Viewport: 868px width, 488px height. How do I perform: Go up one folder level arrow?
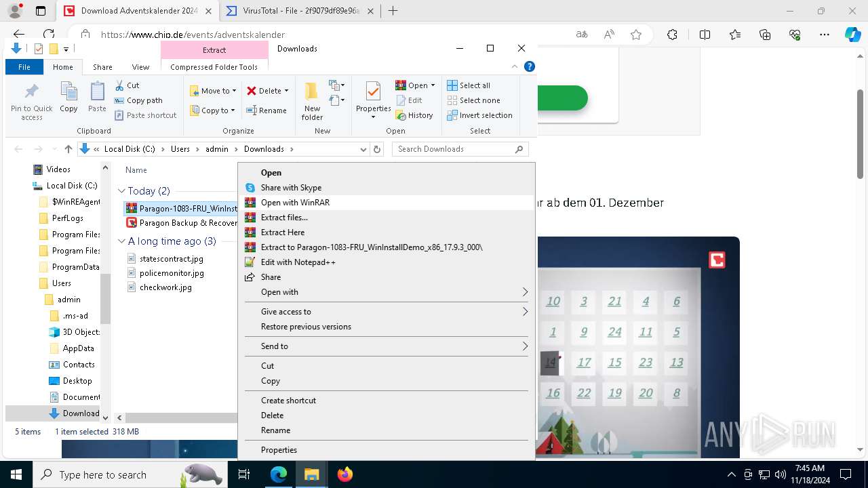pos(68,149)
